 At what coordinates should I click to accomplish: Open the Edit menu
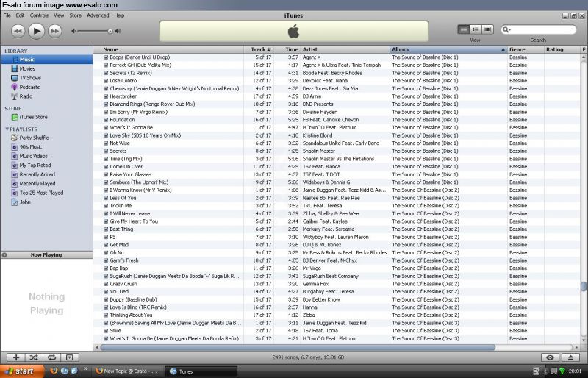pos(20,15)
